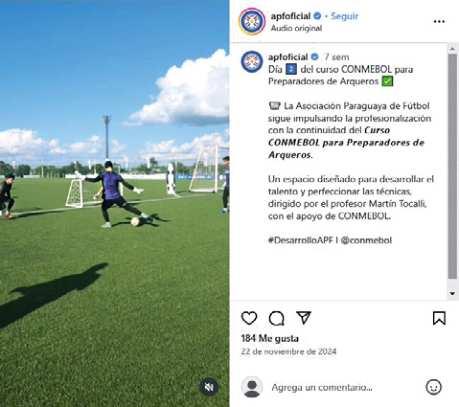Open comments via the speech bubble icon

[276, 318]
